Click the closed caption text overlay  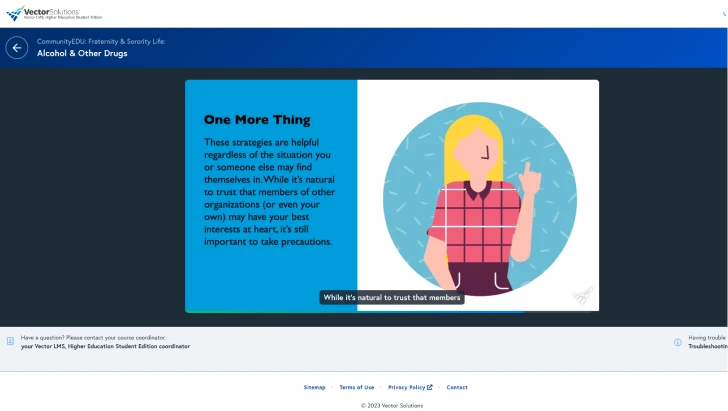(x=391, y=297)
